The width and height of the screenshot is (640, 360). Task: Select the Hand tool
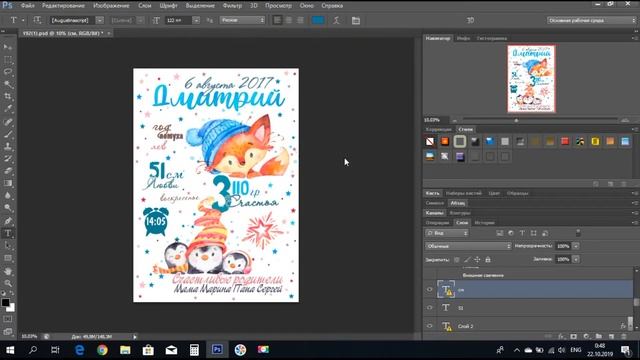pyautogui.click(x=8, y=271)
